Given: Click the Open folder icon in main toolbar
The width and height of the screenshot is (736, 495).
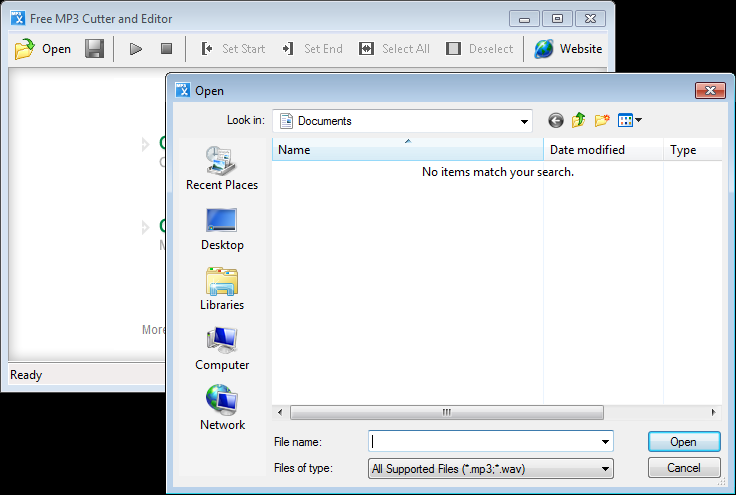Looking at the screenshot, I should [26, 49].
